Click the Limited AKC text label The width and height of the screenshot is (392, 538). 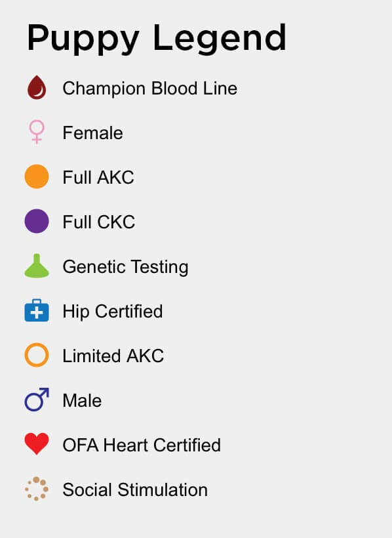pyautogui.click(x=113, y=356)
